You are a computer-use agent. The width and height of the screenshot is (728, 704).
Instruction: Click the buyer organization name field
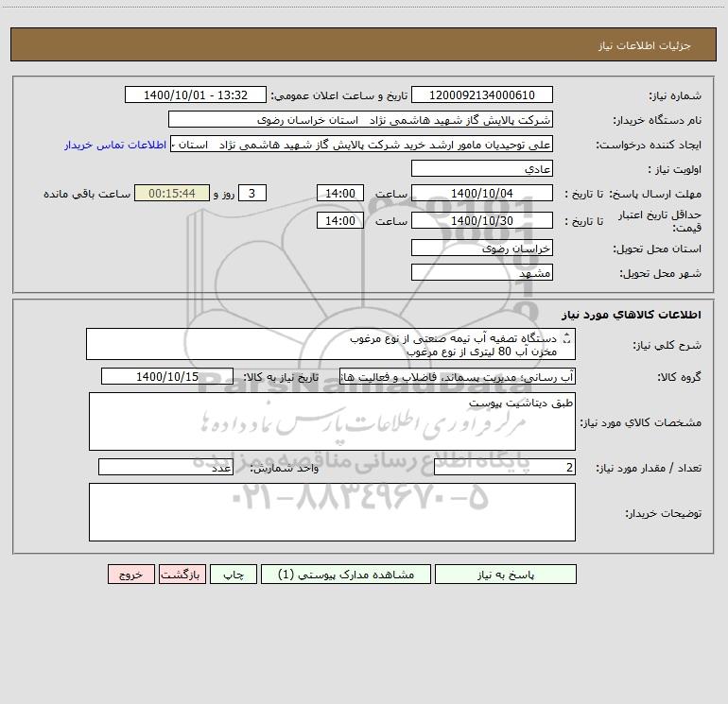click(360, 119)
